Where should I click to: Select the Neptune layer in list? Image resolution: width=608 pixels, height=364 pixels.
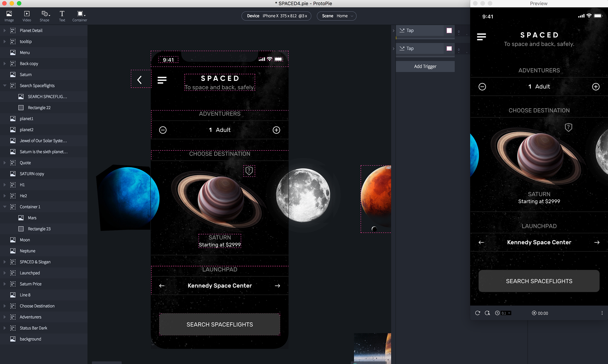pyautogui.click(x=28, y=251)
